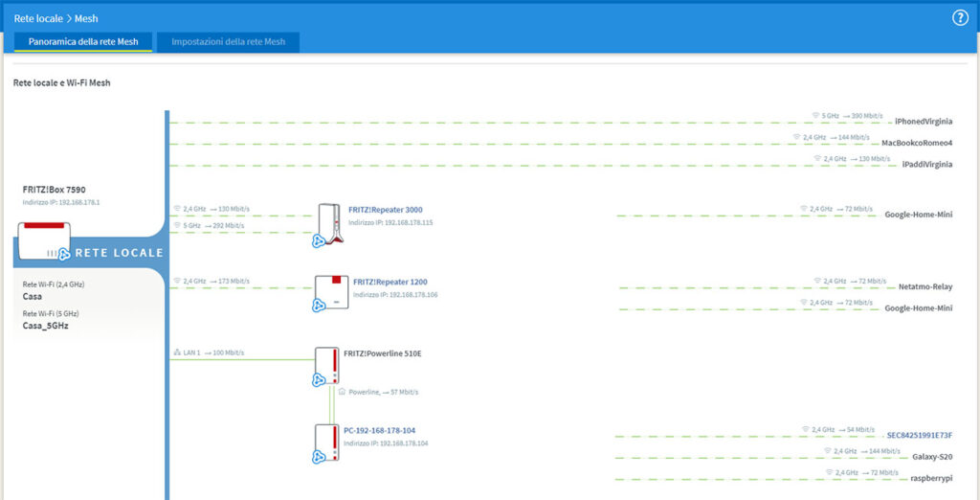
Task: Select Panoramica della rete Mesh tab
Action: click(82, 42)
